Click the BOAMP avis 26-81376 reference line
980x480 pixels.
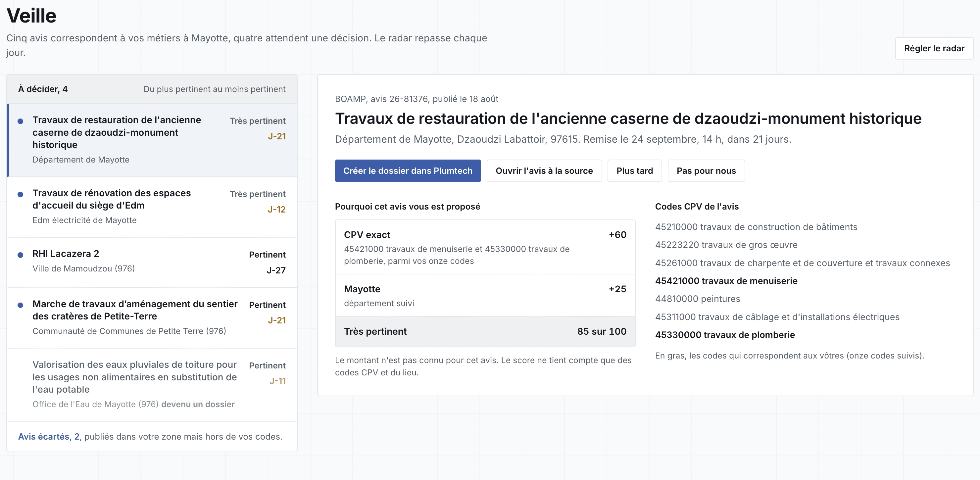(x=416, y=99)
